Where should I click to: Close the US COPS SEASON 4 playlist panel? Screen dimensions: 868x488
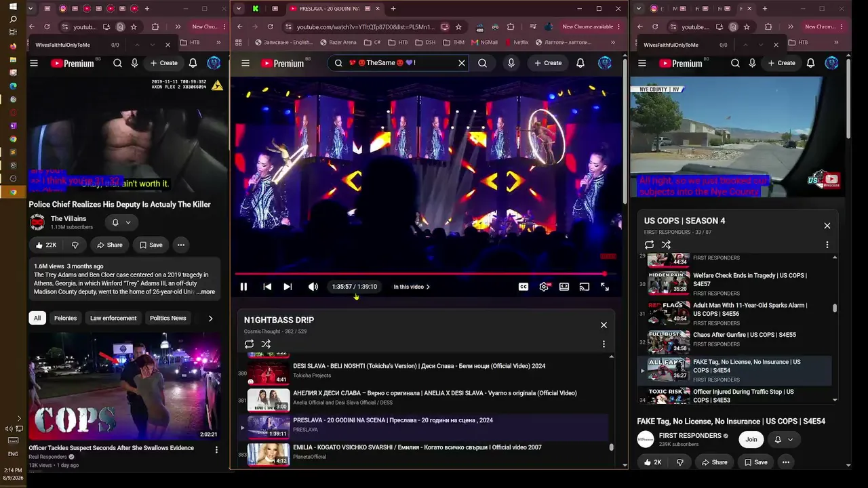(x=827, y=226)
